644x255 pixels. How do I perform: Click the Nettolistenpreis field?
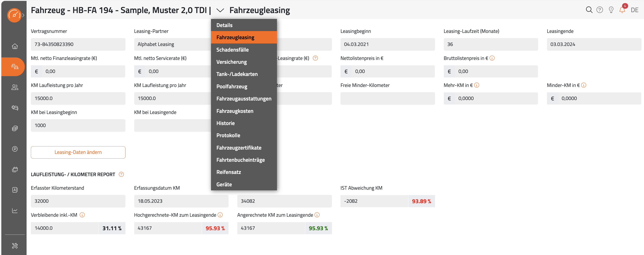click(388, 71)
